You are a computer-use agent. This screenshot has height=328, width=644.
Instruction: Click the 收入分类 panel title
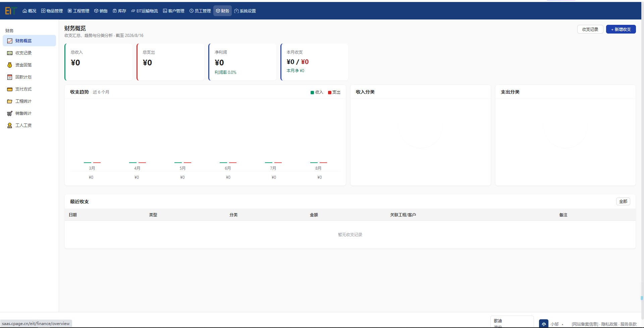click(x=365, y=92)
